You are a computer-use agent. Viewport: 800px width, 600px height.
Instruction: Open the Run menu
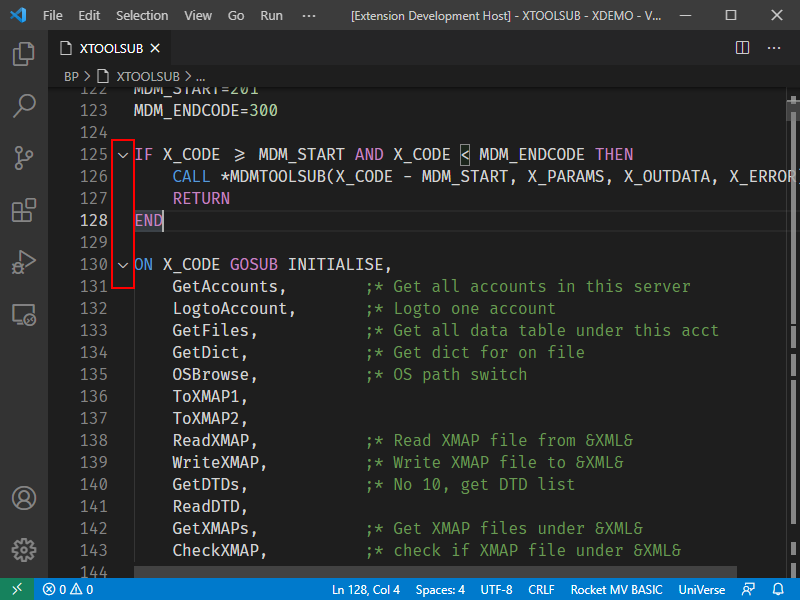pyautogui.click(x=271, y=16)
